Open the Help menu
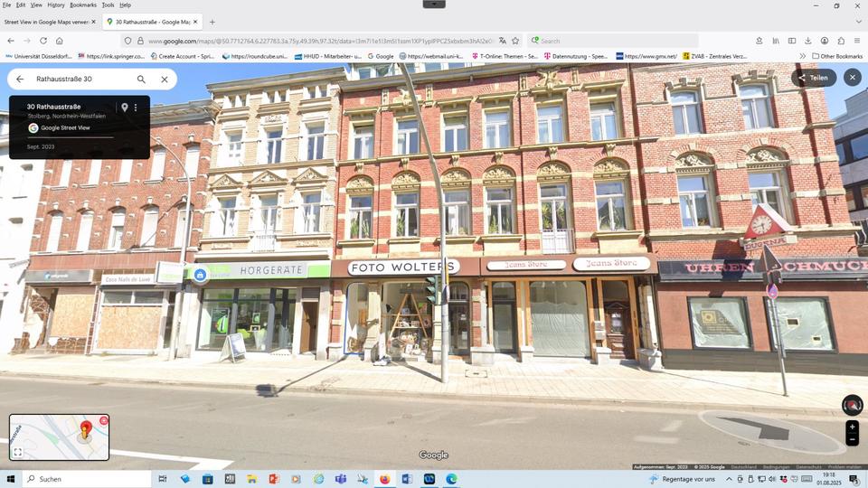868x488 pixels. point(126,5)
